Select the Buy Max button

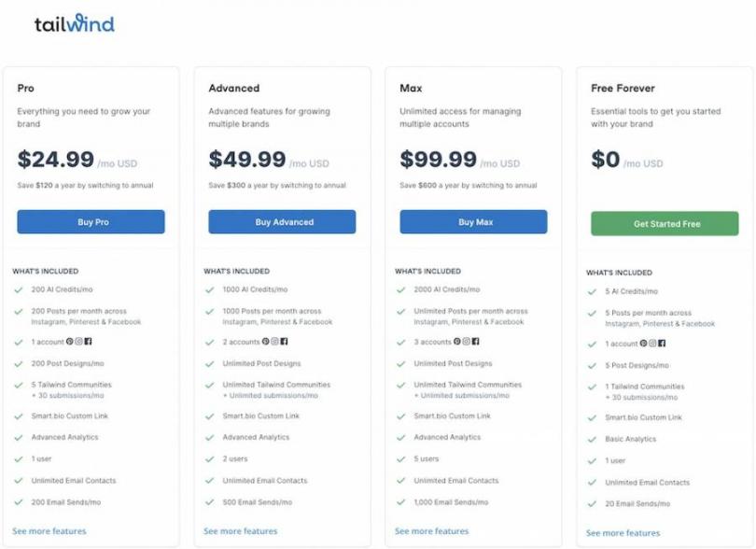point(473,222)
